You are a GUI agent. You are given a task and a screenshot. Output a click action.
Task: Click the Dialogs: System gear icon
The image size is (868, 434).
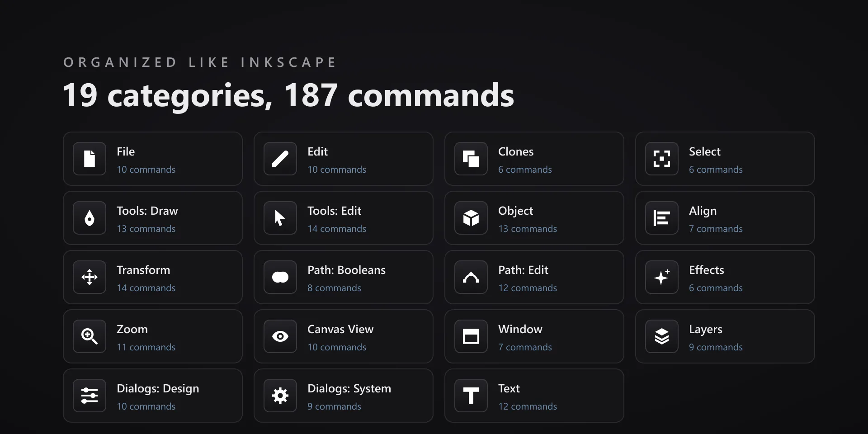pos(280,396)
